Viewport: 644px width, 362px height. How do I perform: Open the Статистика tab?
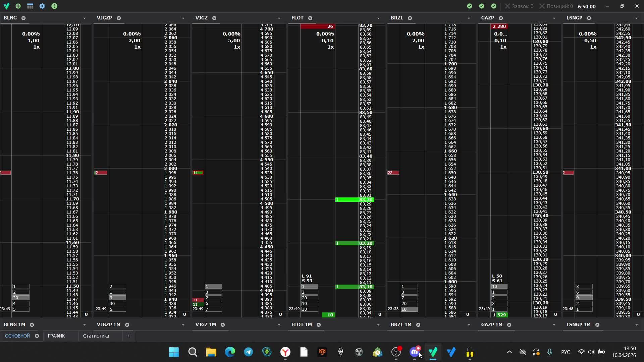click(96, 336)
